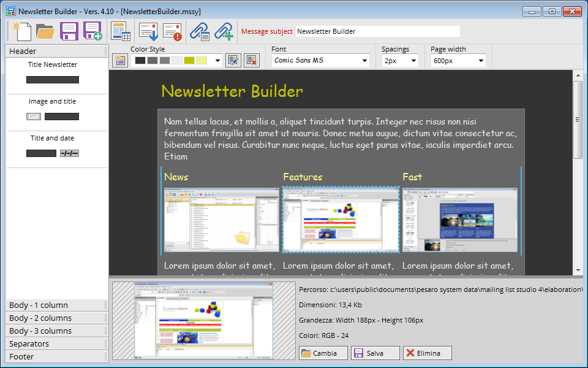Maximize the Newsletter Builder window
The width and height of the screenshot is (588, 368).
coord(552,11)
